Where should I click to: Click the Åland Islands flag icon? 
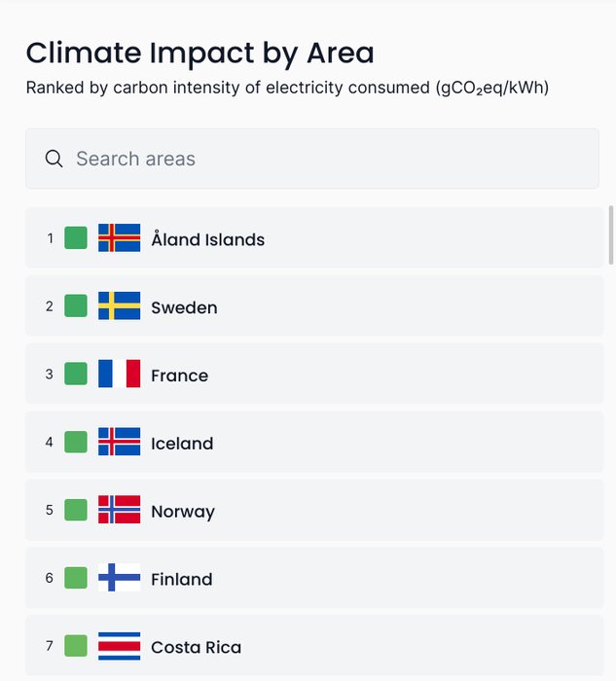[120, 237]
